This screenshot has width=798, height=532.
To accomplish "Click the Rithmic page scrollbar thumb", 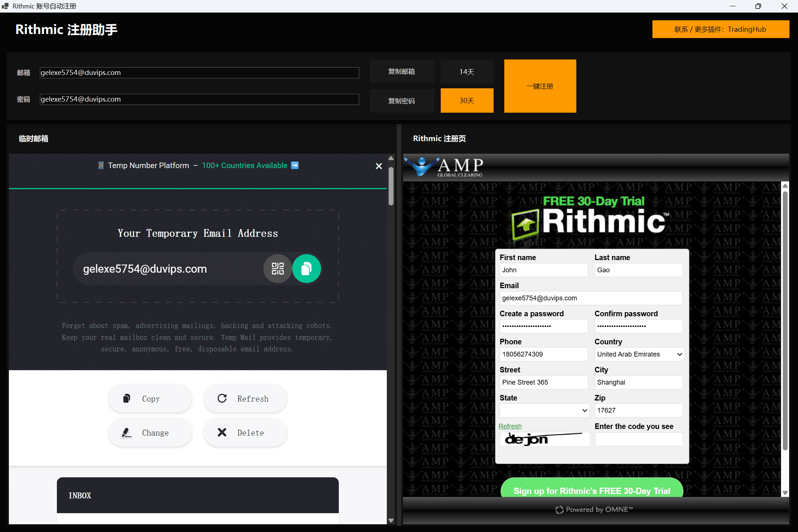I will click(785, 320).
